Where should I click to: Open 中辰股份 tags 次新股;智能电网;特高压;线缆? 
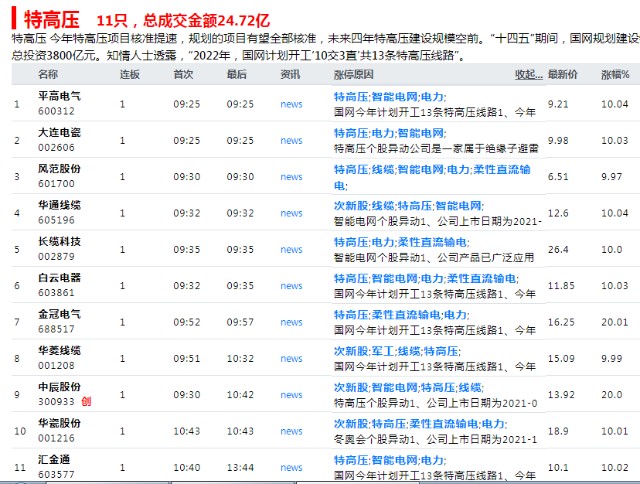coord(409,387)
